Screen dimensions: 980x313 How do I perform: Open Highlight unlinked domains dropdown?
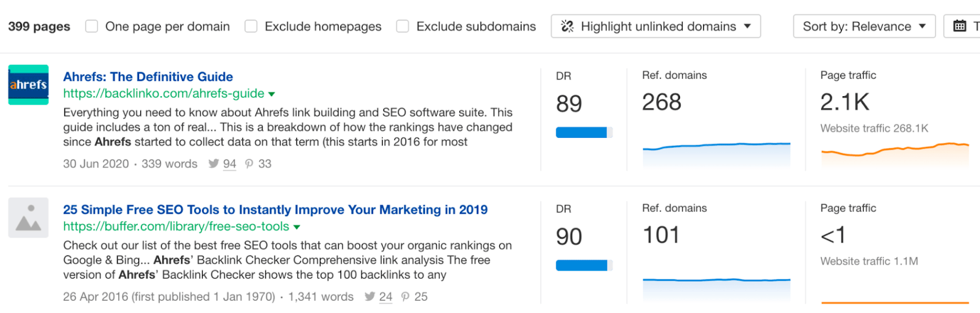coord(656,26)
